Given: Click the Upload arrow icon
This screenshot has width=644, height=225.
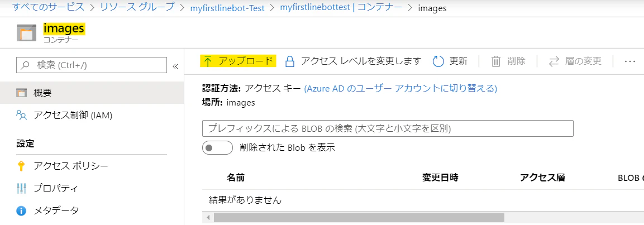Looking at the screenshot, I should pos(208,61).
